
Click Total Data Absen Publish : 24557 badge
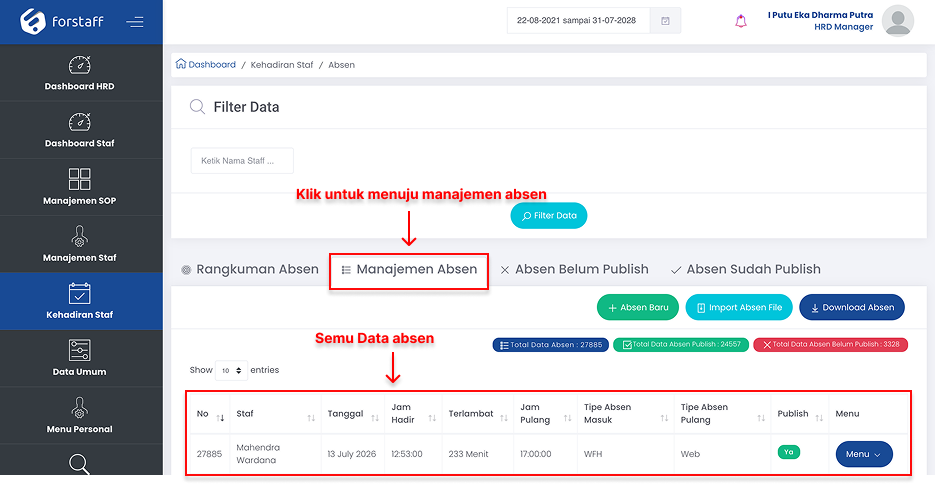tap(680, 345)
